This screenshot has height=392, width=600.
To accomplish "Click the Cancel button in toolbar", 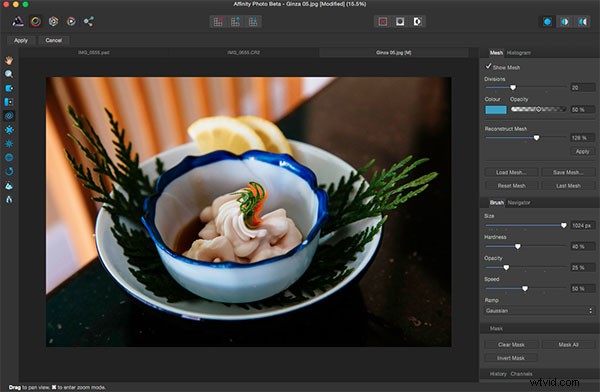I will [x=54, y=40].
